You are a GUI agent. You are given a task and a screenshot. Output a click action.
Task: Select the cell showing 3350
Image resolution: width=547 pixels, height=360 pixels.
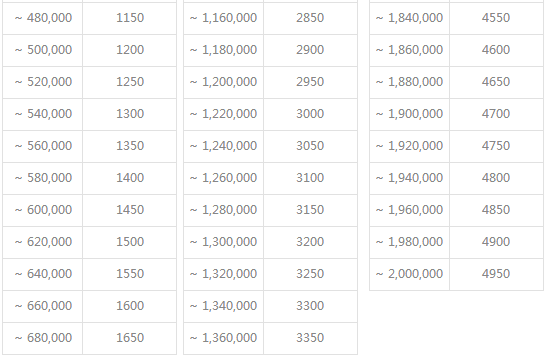click(310, 338)
